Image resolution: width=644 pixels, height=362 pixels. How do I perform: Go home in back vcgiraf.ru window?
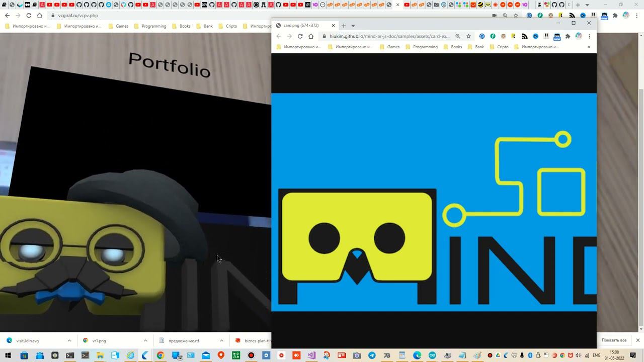pyautogui.click(x=39, y=16)
